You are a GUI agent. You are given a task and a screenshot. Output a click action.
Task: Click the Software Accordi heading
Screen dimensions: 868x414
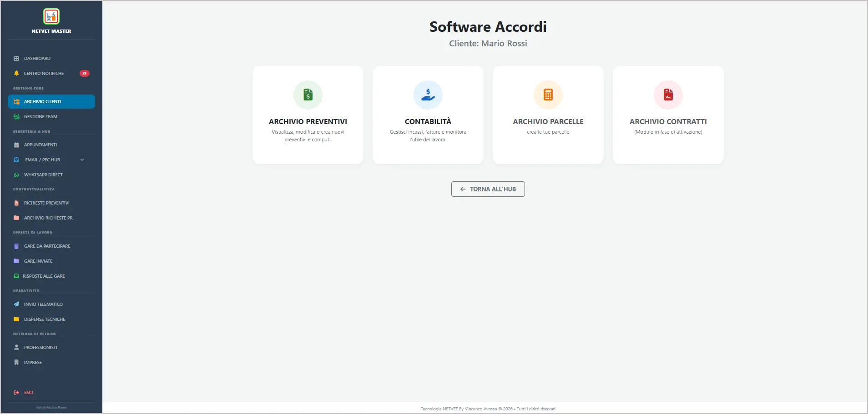click(x=488, y=27)
